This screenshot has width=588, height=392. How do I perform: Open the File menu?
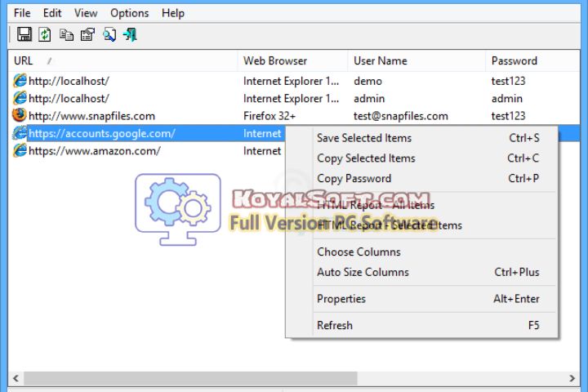tap(22, 13)
